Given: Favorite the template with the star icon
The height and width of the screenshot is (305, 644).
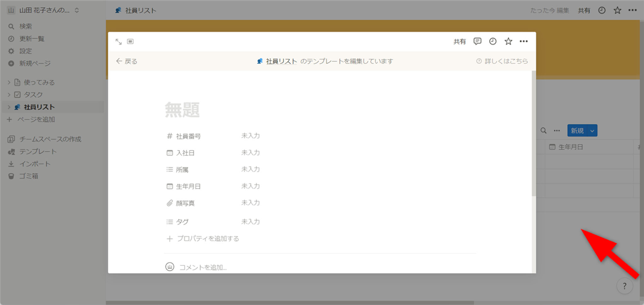Looking at the screenshot, I should tap(508, 41).
